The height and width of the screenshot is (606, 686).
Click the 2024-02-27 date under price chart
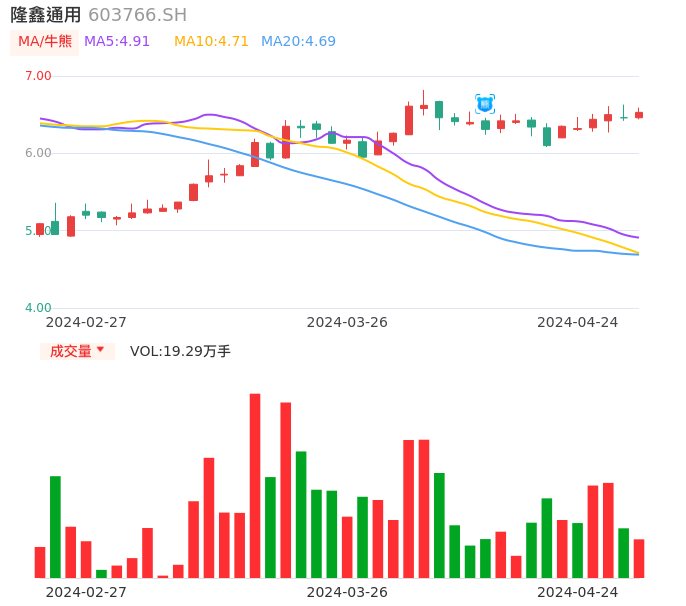coord(86,322)
